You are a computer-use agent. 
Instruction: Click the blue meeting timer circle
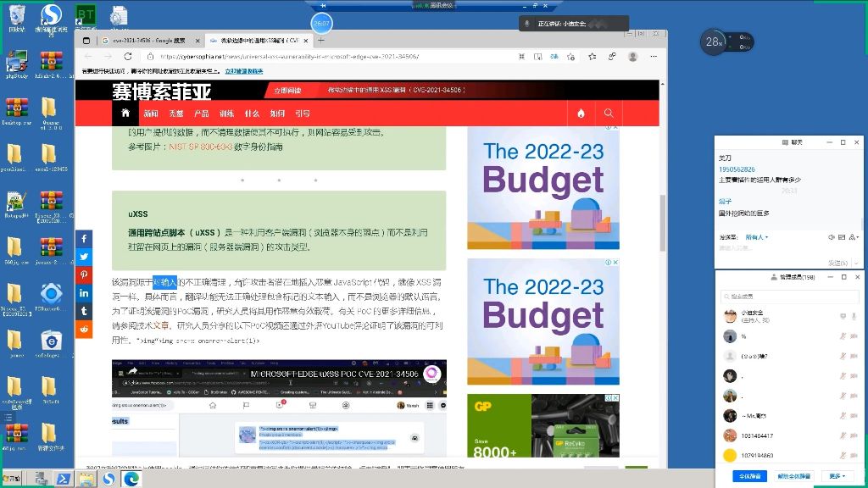321,23
